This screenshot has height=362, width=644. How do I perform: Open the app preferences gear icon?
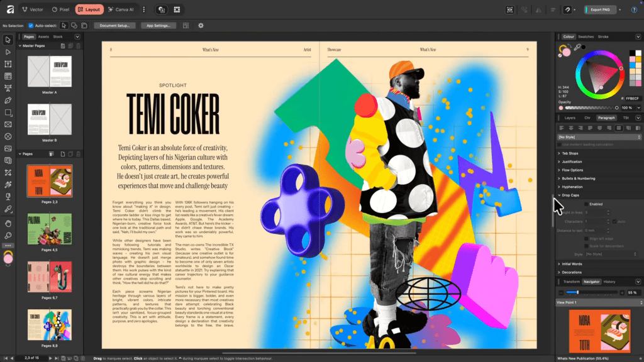click(x=201, y=25)
